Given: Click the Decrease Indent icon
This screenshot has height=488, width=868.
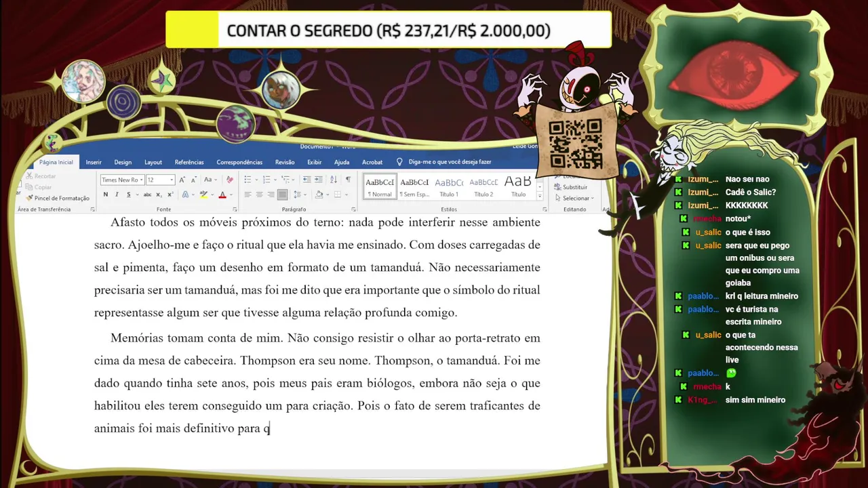Looking at the screenshot, I should (x=307, y=180).
